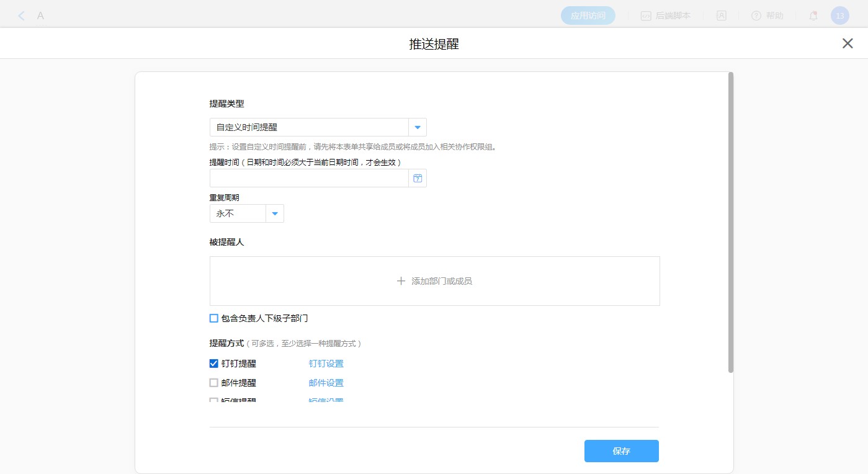Enable 包含负责人下级子部门 checkbox

click(214, 318)
